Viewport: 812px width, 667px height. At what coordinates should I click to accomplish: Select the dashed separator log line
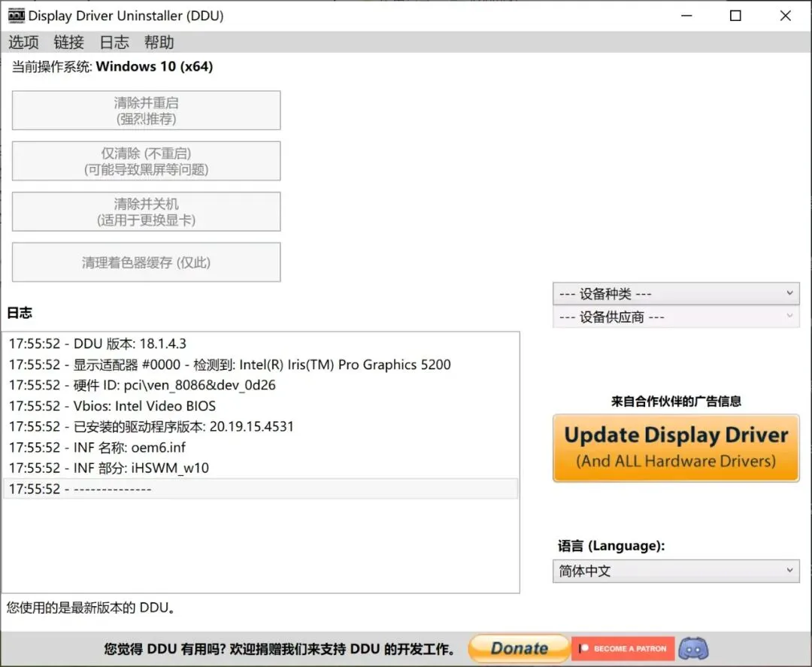click(x=260, y=488)
